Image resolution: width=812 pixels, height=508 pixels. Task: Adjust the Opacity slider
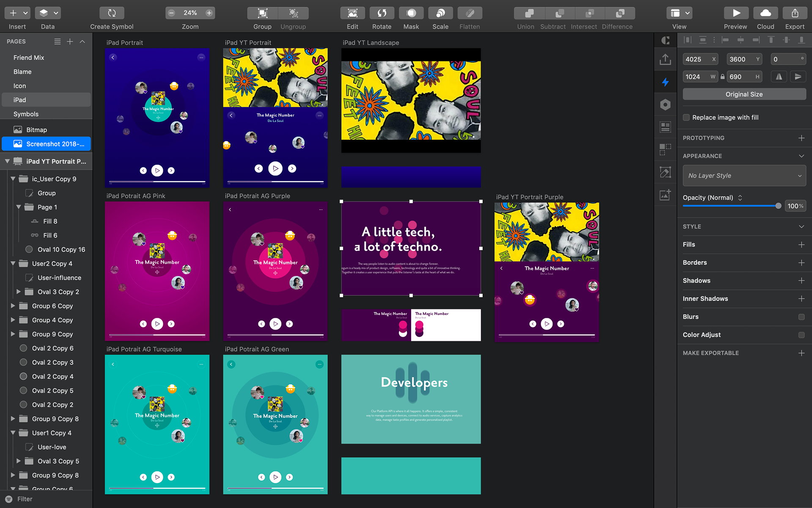tap(778, 206)
